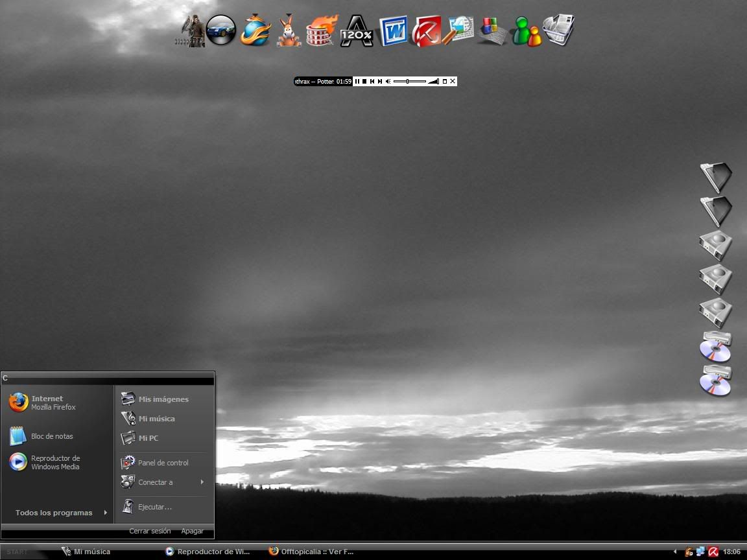Restore the mini player to full window
The width and height of the screenshot is (747, 560).
click(x=445, y=82)
